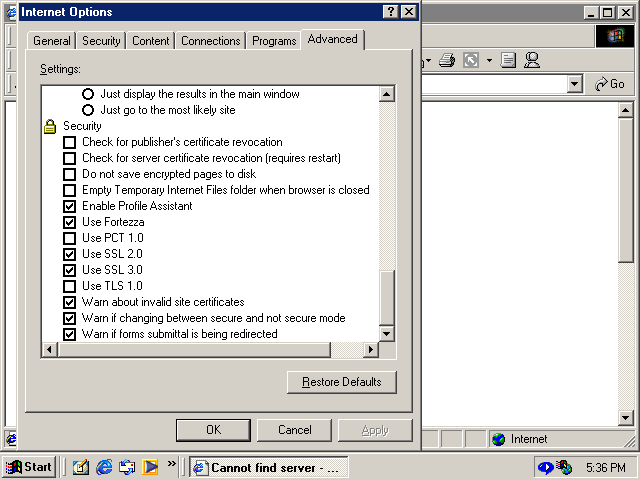Viewport: 640px width, 480px height.
Task: Click Restore Defaults button
Action: [342, 382]
